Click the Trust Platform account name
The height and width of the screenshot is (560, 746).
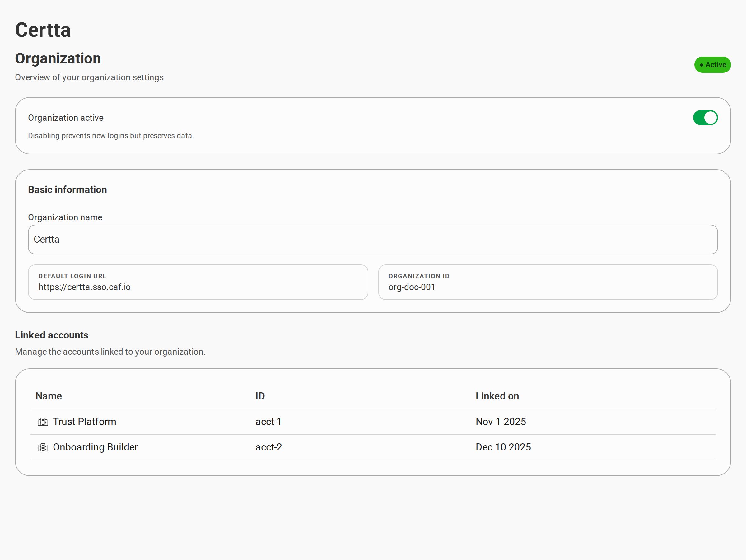point(84,422)
